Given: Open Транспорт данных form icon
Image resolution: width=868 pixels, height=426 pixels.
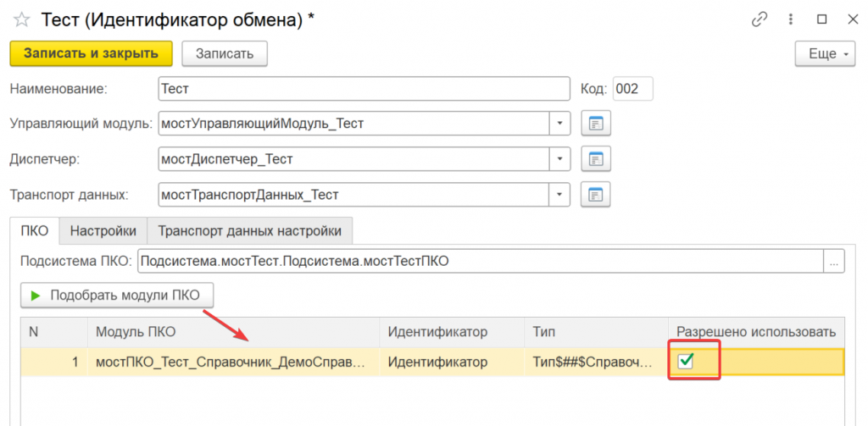Looking at the screenshot, I should click(597, 195).
